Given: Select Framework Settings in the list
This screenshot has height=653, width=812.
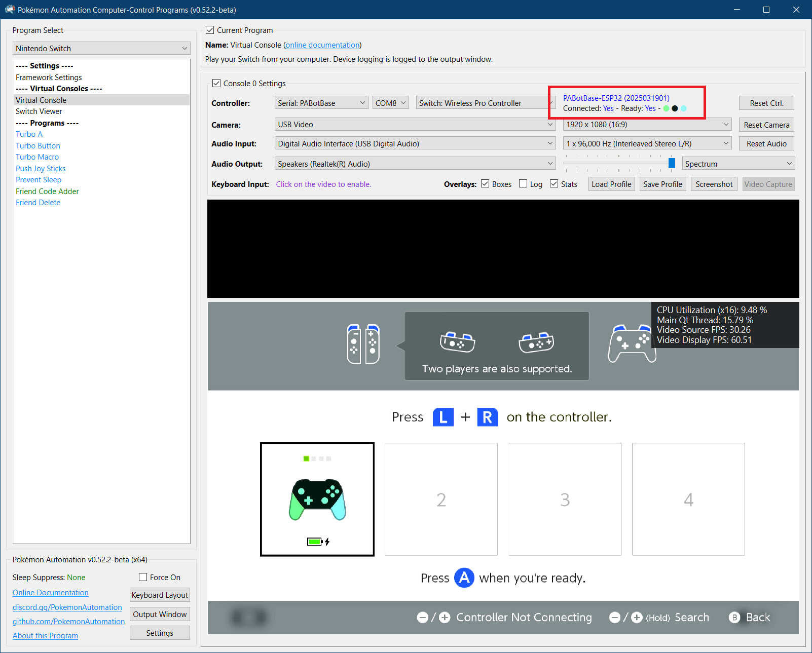Looking at the screenshot, I should coord(49,78).
